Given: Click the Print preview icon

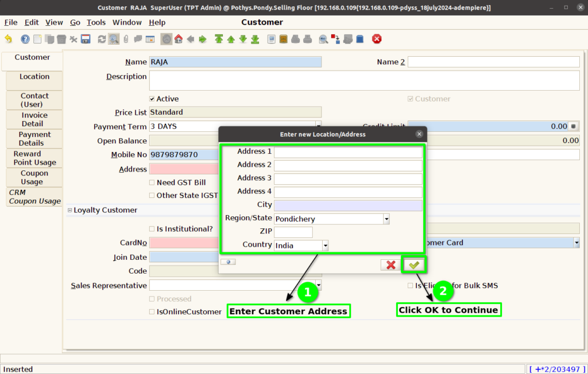Looking at the screenshot, I should pos(296,39).
